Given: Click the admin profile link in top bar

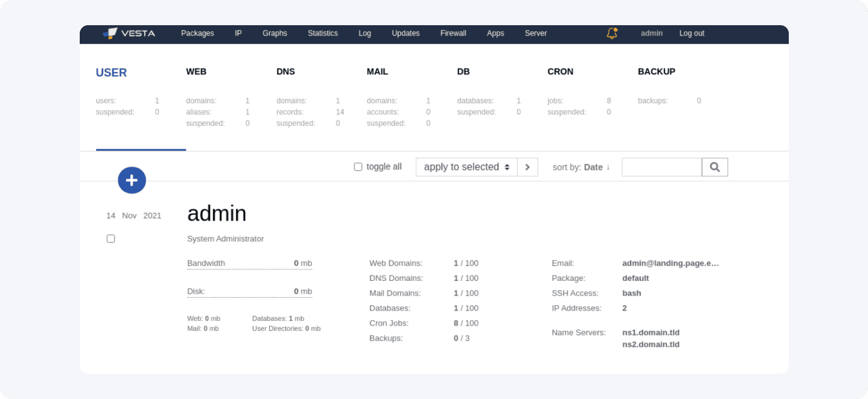Looking at the screenshot, I should click(651, 33).
